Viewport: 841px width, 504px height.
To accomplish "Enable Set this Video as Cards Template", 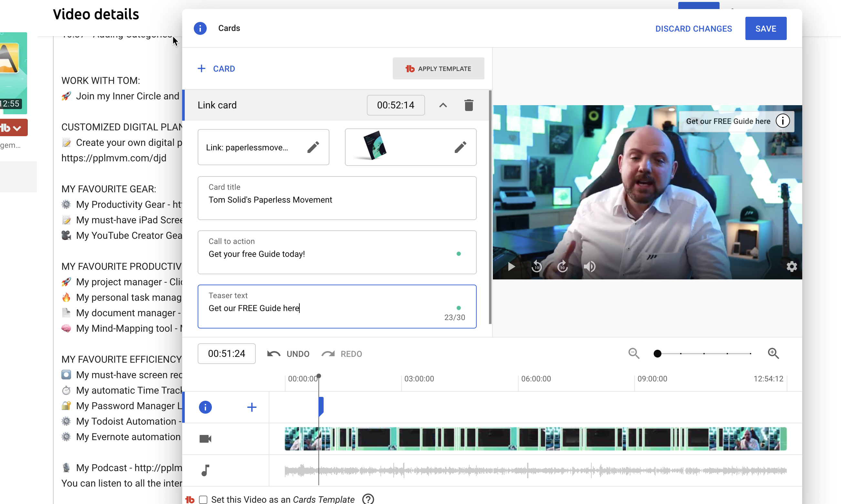I will [x=203, y=499].
